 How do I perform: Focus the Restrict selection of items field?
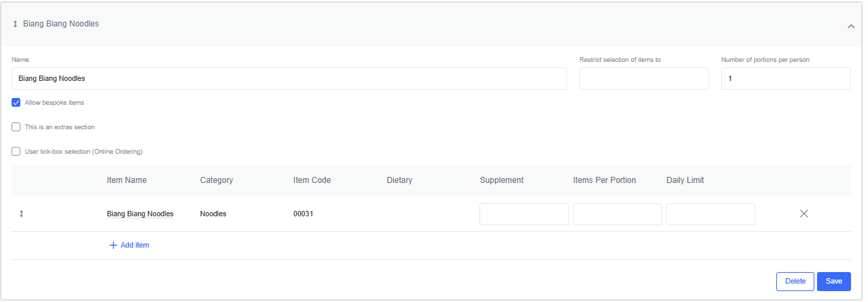pyautogui.click(x=644, y=78)
